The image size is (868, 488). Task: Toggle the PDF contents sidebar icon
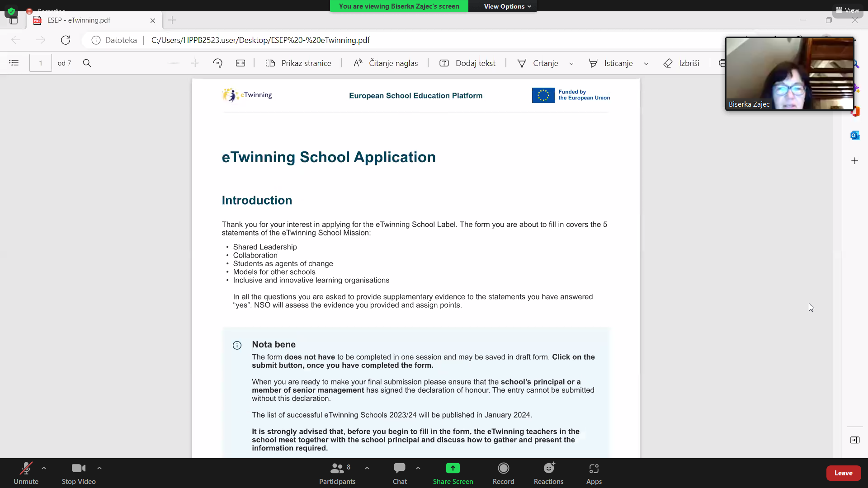(x=14, y=63)
